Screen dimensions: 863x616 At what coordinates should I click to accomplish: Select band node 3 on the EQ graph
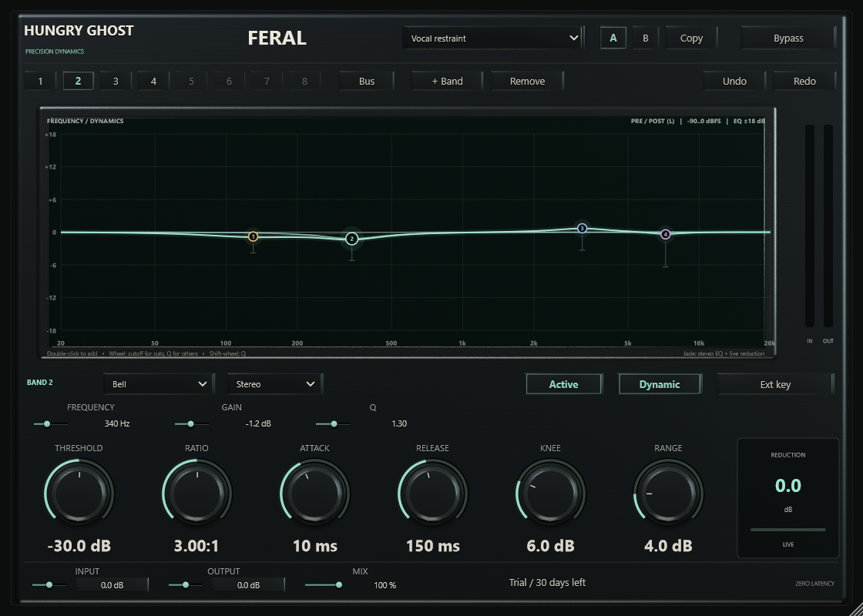point(583,228)
